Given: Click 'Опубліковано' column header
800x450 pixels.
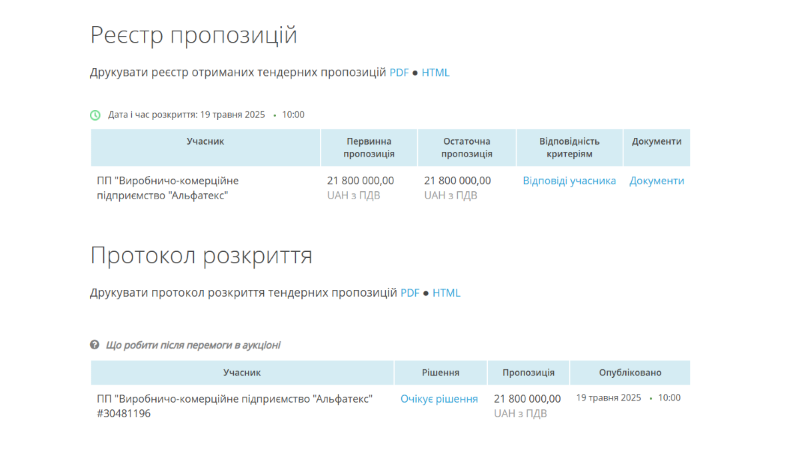Looking at the screenshot, I should (x=630, y=372).
